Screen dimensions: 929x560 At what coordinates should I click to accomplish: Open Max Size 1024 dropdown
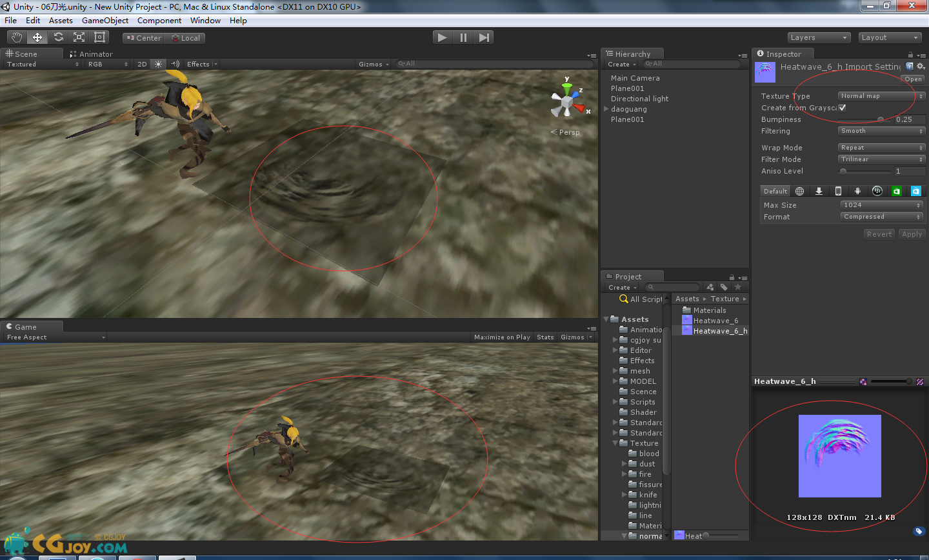(882, 205)
